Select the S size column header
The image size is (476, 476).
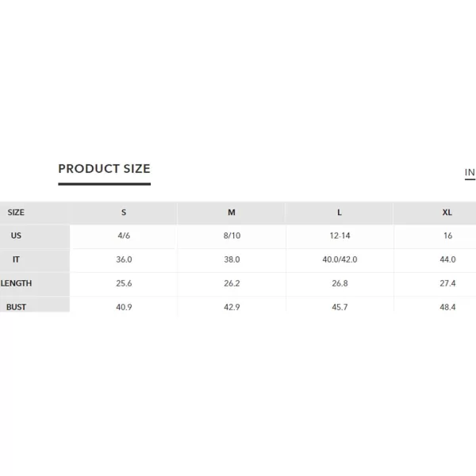pyautogui.click(x=124, y=213)
